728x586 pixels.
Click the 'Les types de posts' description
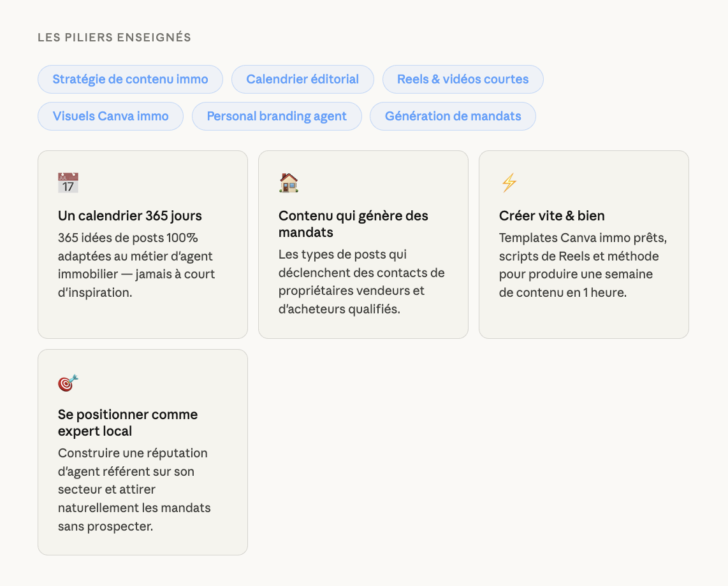point(361,282)
